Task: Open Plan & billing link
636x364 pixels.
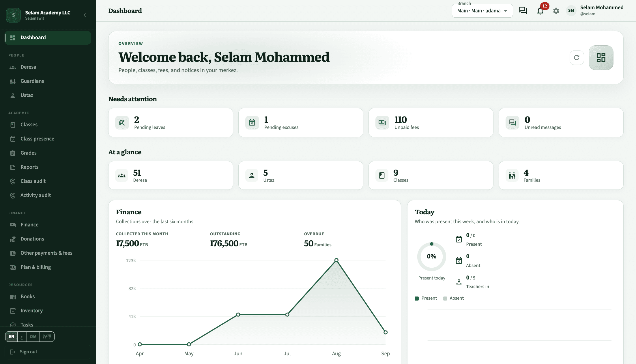Action: pos(48,267)
